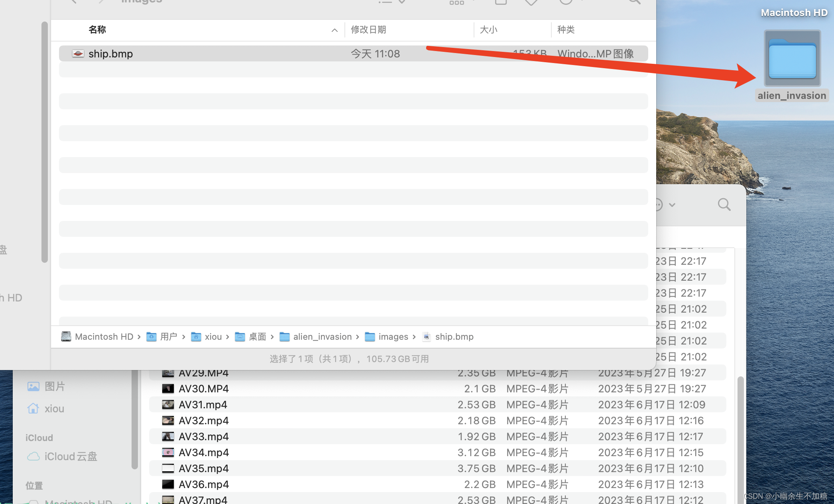The image size is (834, 504).
Task: Click the iCloud sidebar section header
Action: 39,438
